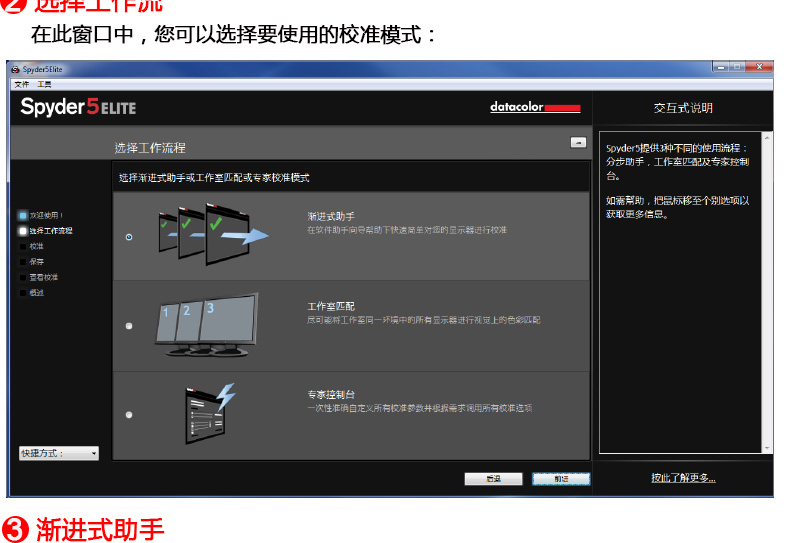Screen dimensions: 790x543
Task: Open the 快捷方式 dropdown
Action: click(x=59, y=453)
